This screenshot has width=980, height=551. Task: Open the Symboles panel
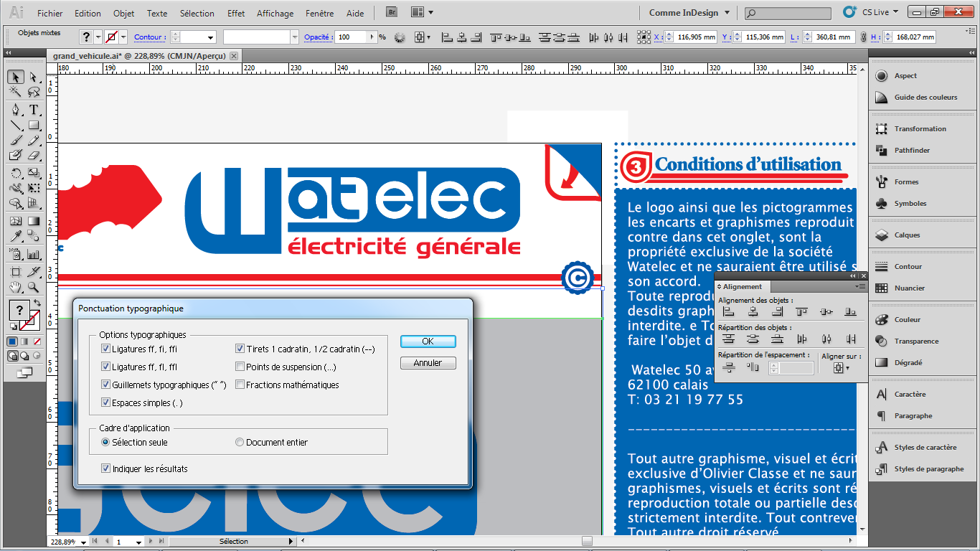(910, 204)
